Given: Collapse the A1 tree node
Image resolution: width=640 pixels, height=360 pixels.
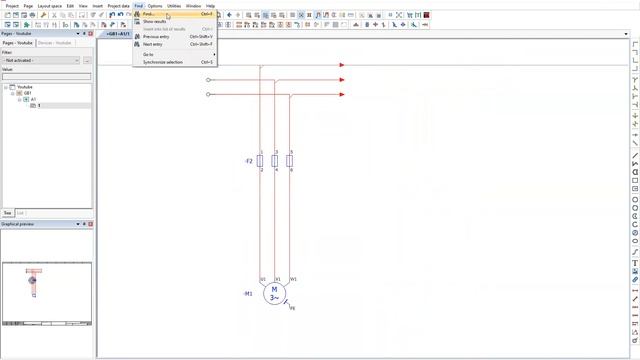Looking at the screenshot, I should (19, 100).
